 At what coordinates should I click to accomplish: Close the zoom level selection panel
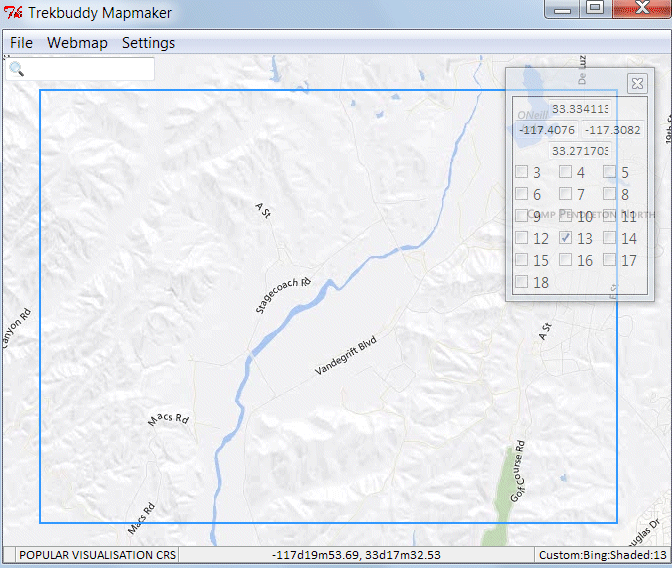pyautogui.click(x=636, y=84)
